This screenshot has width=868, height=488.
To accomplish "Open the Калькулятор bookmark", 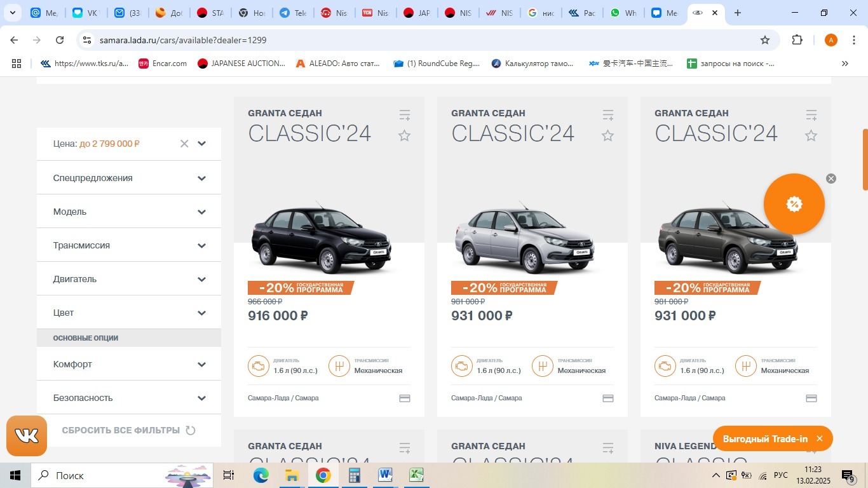I will coord(532,64).
